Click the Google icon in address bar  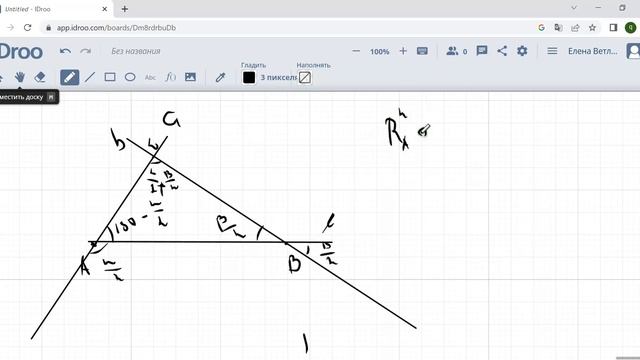point(541,28)
